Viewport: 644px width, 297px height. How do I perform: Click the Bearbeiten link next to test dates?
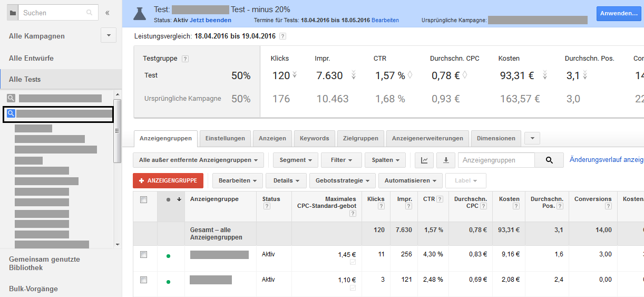[x=385, y=20]
